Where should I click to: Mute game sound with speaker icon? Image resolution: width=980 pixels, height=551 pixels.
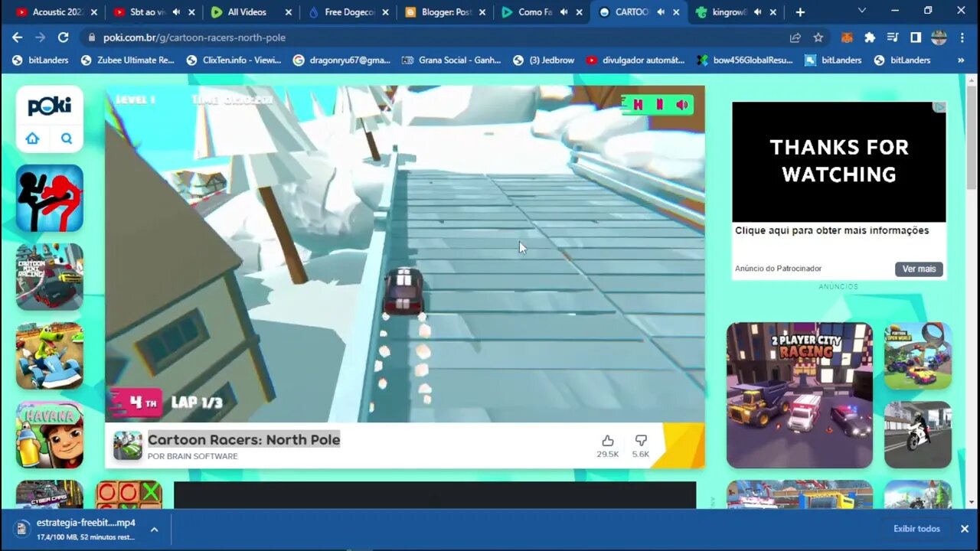pyautogui.click(x=681, y=105)
